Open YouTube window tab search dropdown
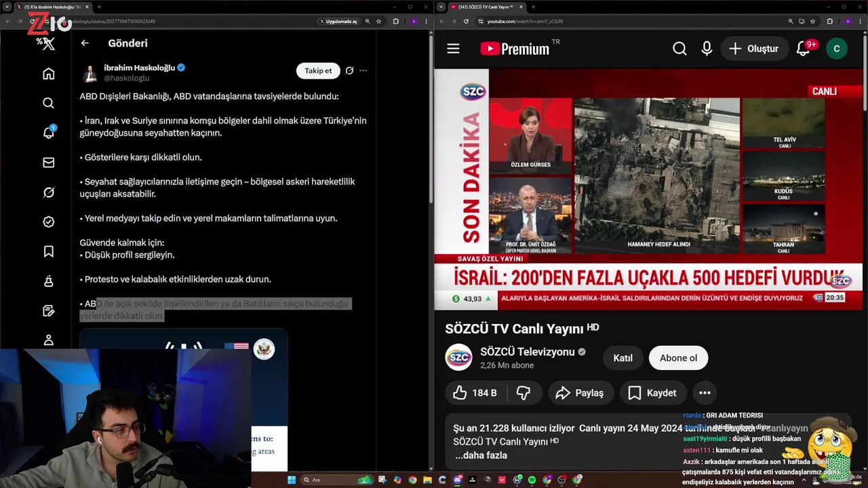Viewport: 868px width, 488px height. click(x=441, y=7)
